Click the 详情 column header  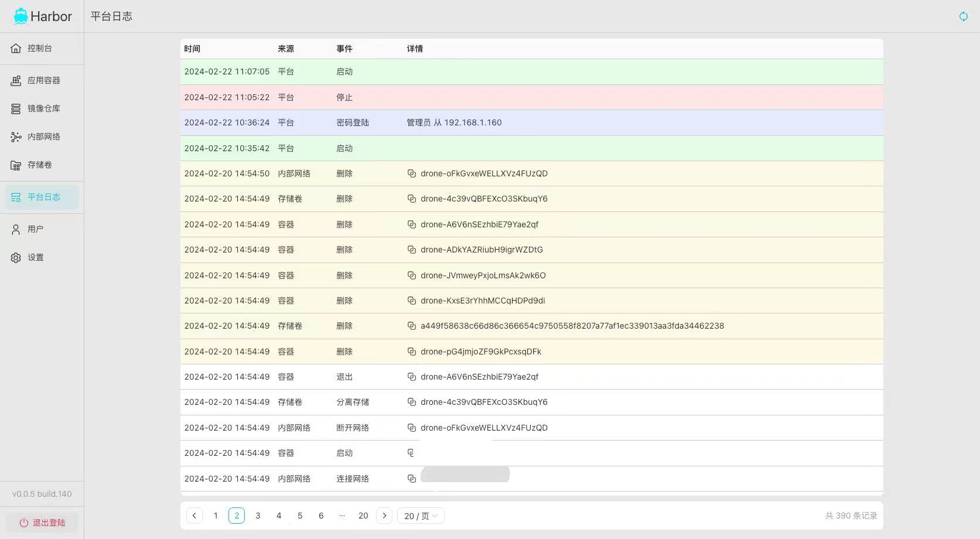[x=415, y=49]
